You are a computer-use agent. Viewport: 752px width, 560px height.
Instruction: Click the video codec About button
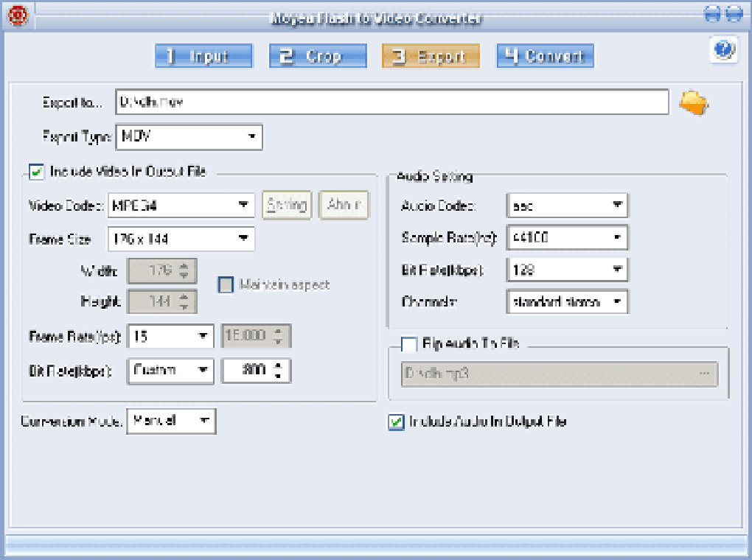(344, 205)
